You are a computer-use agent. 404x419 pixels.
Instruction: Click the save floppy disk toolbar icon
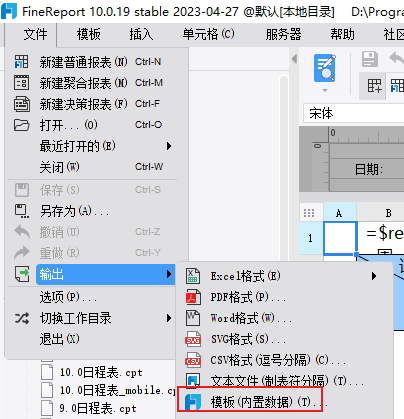370,59
